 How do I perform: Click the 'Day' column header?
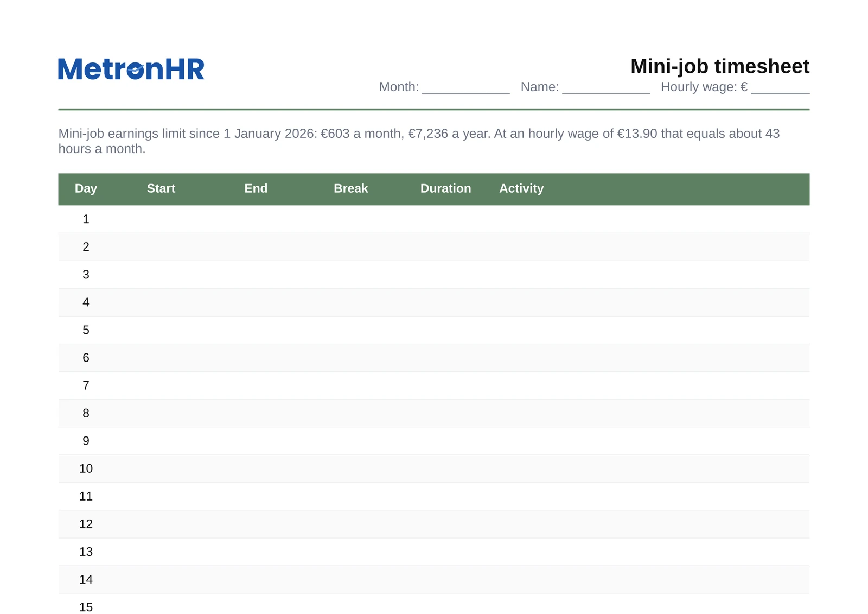[86, 188]
